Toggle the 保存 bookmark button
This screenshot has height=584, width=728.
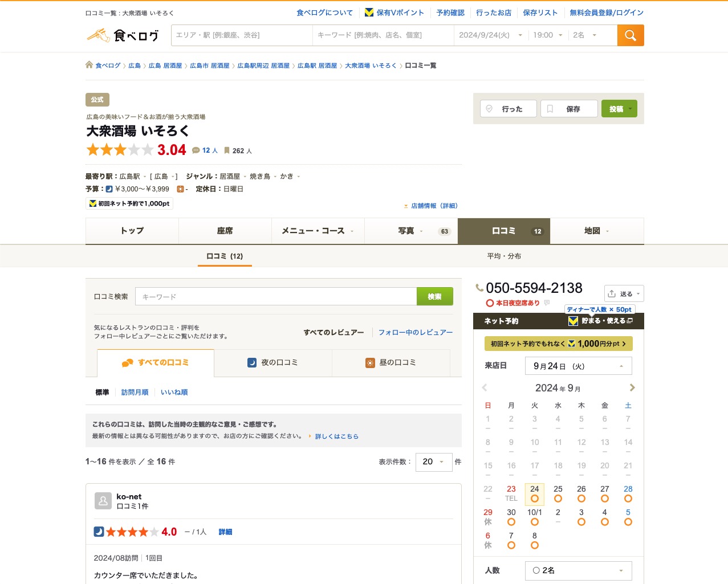pos(569,108)
